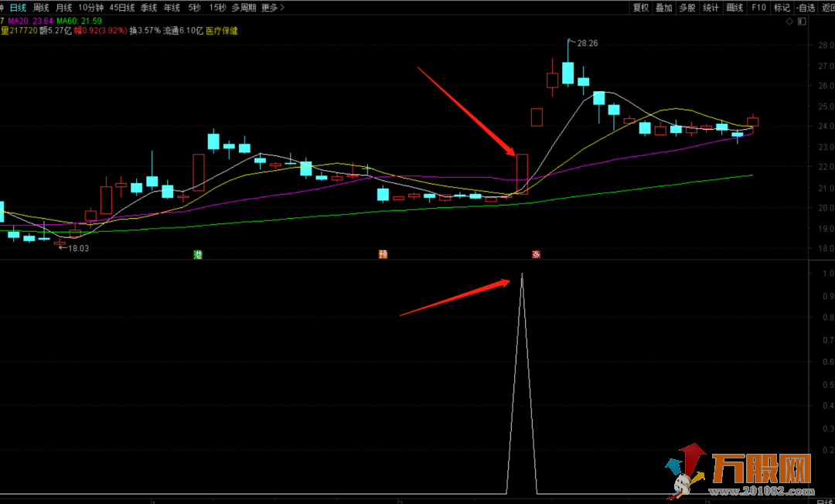Image resolution: width=835 pixels, height=504 pixels.
Task: Select the 15秒 period tab
Action: tap(217, 8)
